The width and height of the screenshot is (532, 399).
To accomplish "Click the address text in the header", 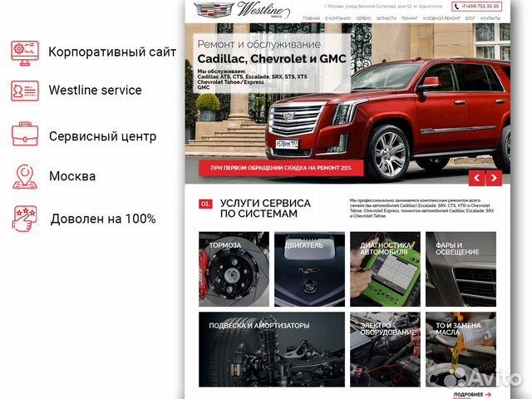I will (383, 7).
